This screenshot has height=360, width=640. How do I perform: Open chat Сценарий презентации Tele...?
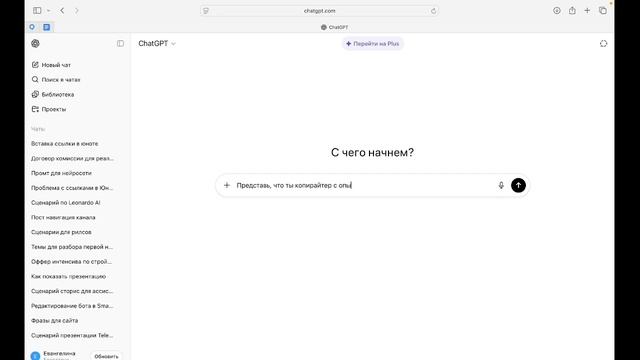point(72,335)
